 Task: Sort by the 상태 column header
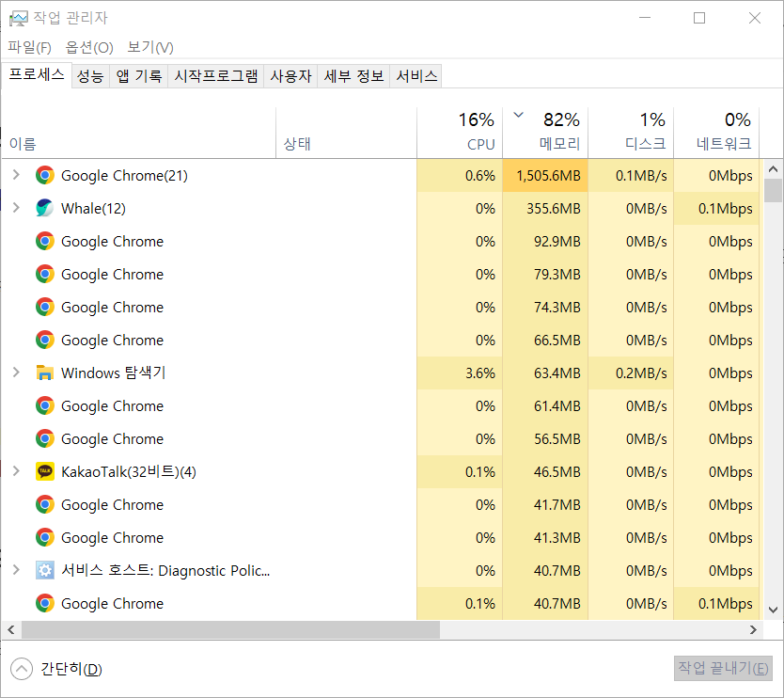click(x=346, y=133)
